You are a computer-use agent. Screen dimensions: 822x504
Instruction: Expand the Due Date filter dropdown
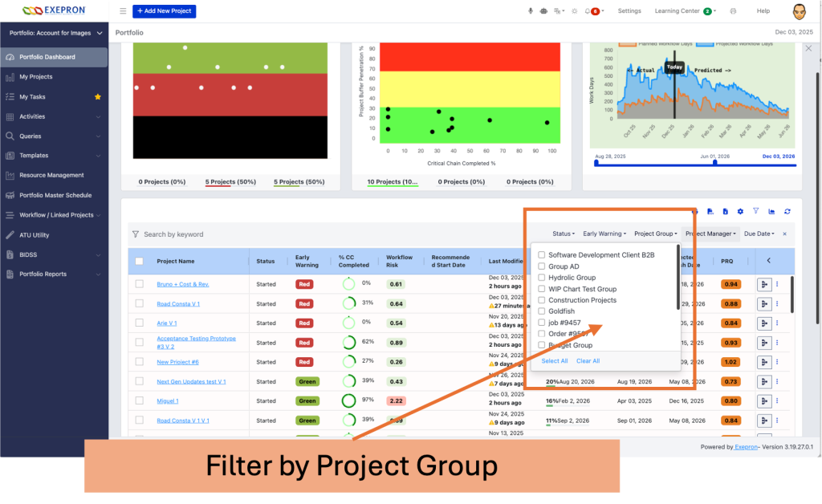(759, 234)
